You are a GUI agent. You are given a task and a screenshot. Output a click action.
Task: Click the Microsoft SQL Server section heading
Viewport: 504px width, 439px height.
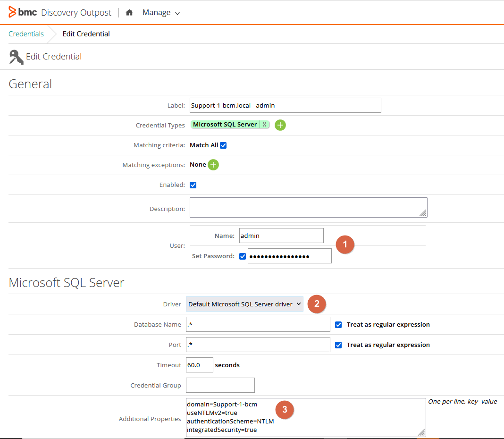pyautogui.click(x=67, y=283)
